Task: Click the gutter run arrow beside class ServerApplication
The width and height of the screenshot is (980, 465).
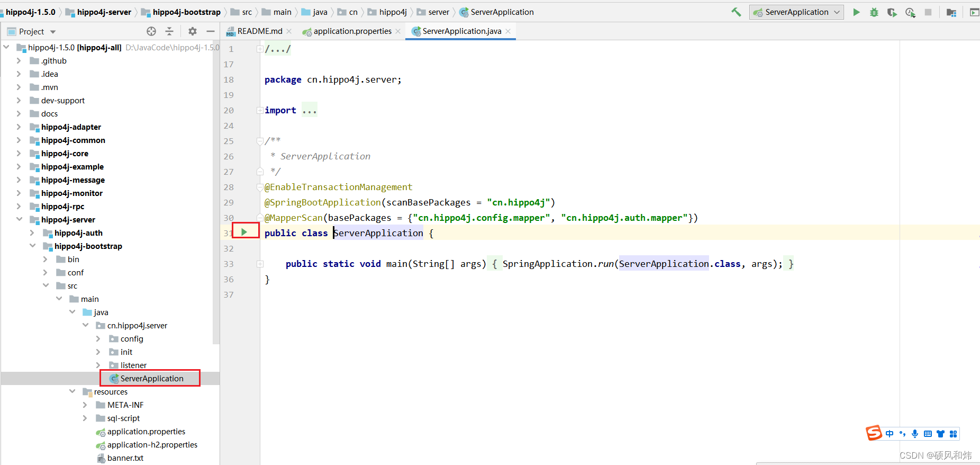Action: pos(244,232)
